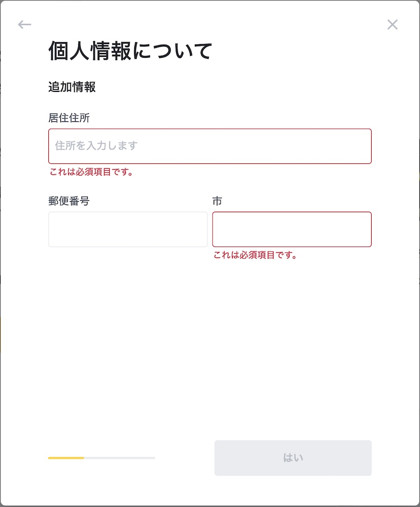
Task: Focus the red-outlined box beneath 市
Action: [x=292, y=229]
